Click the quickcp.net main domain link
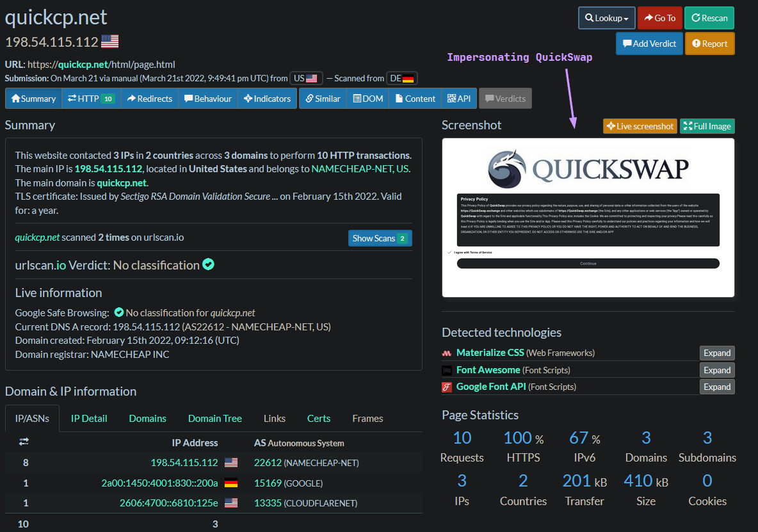Image resolution: width=758 pixels, height=532 pixels. point(122,183)
